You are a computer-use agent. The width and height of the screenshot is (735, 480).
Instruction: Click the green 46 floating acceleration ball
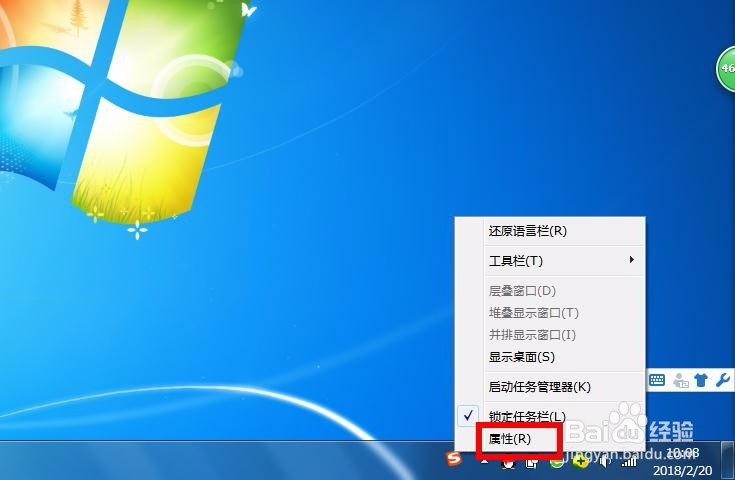[x=726, y=68]
